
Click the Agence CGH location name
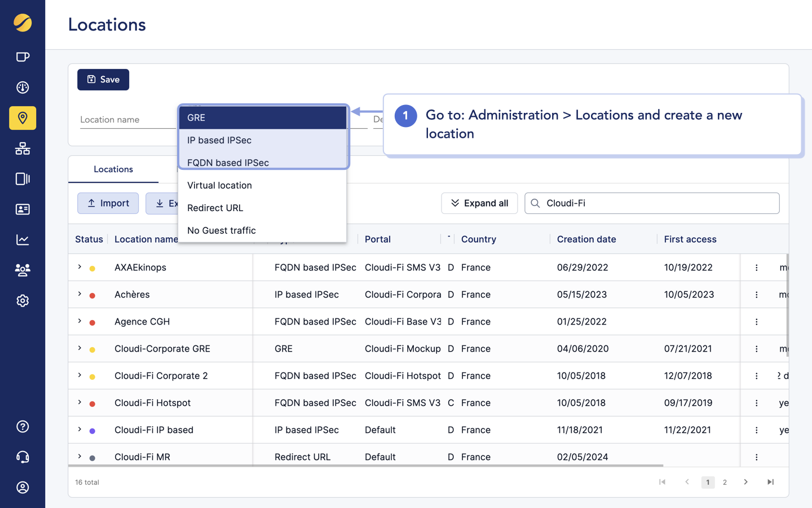[x=142, y=322]
